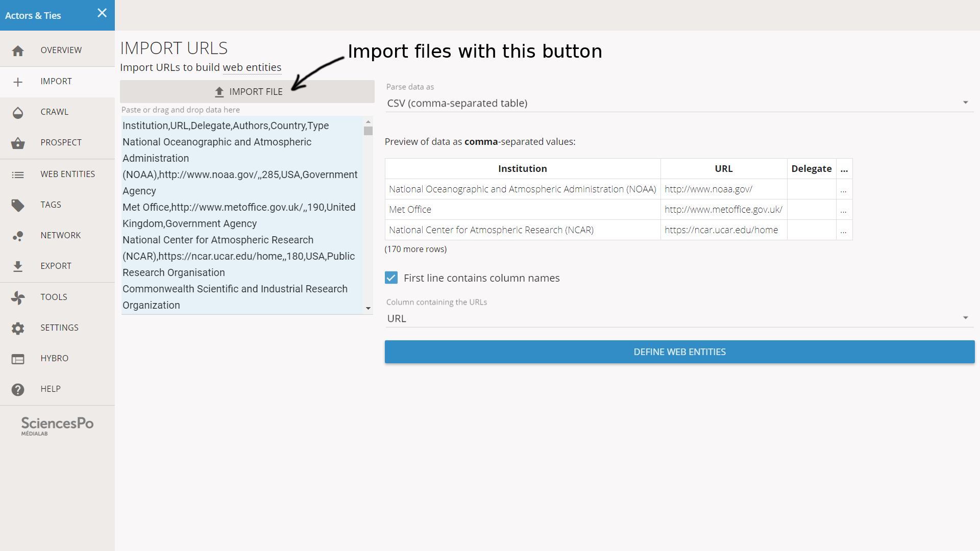980x551 pixels.
Task: Select the Met Office cell
Action: coord(522,210)
